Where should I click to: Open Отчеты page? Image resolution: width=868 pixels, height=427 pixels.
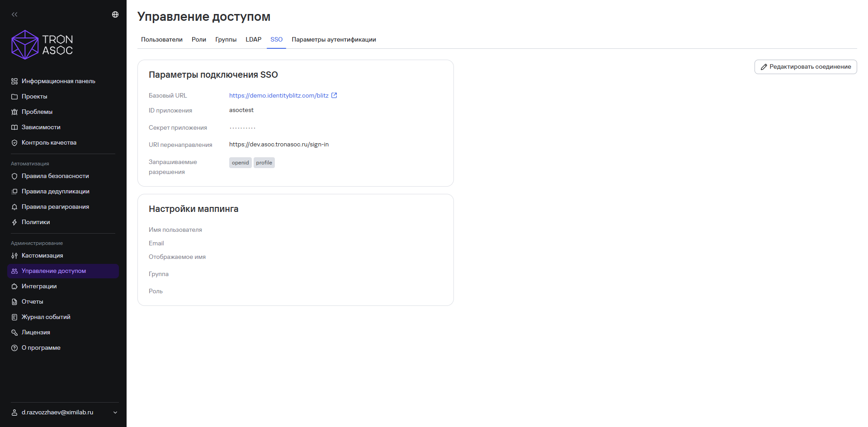[63, 302]
